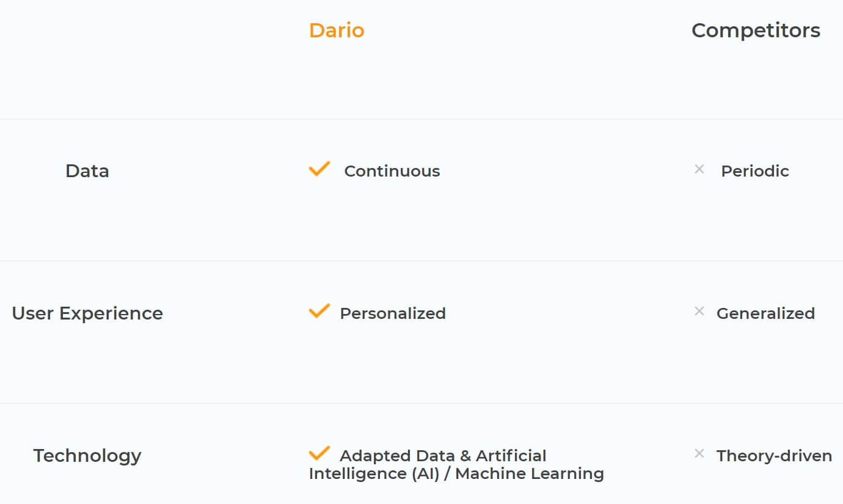The width and height of the screenshot is (843, 504).
Task: Click the gray X beside Theory-driven
Action: 699,454
